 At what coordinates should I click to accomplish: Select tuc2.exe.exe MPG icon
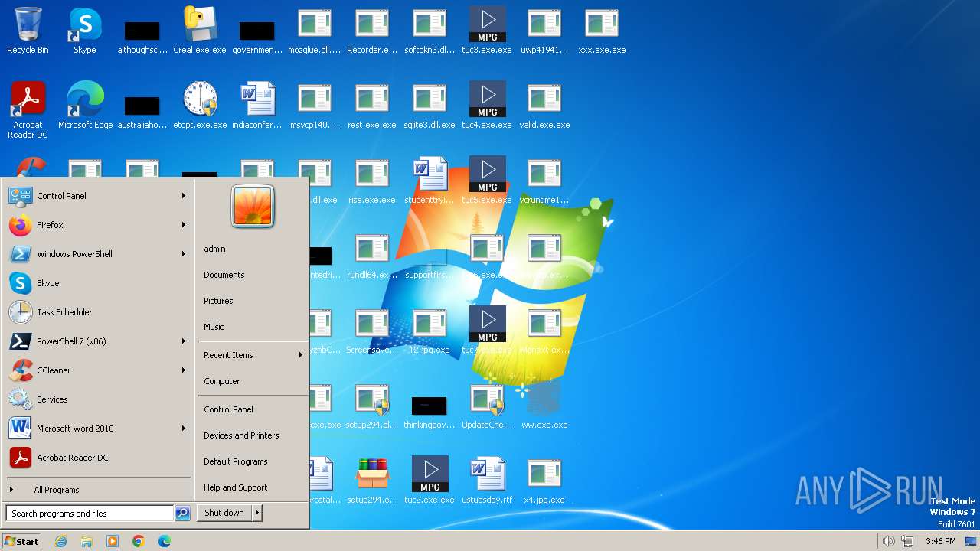click(x=430, y=481)
